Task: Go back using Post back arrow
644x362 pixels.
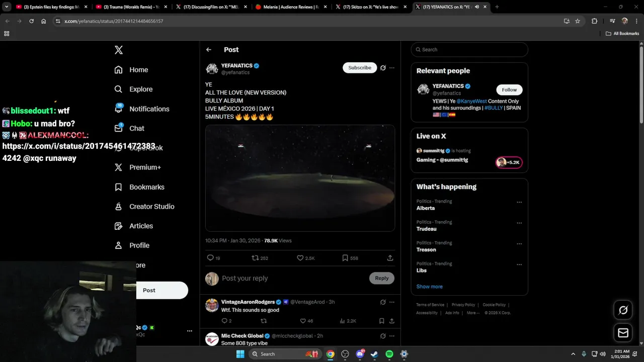Action: pos(209,50)
